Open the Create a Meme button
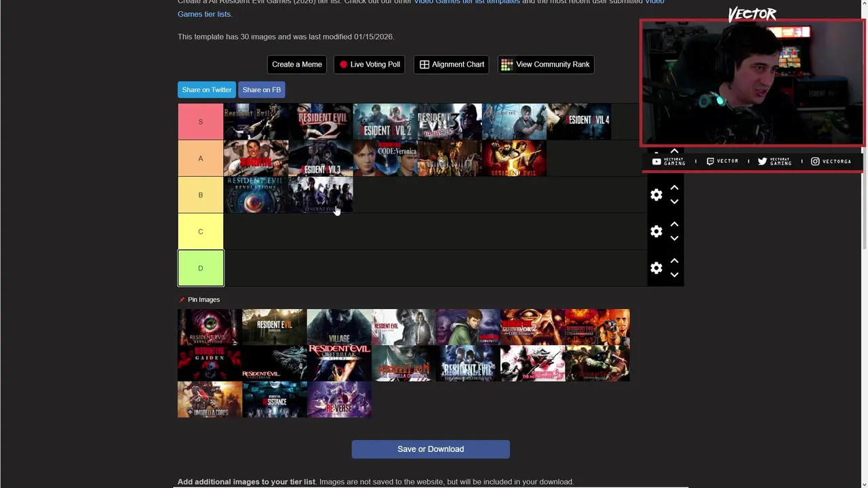The width and height of the screenshot is (868, 488). coord(297,64)
